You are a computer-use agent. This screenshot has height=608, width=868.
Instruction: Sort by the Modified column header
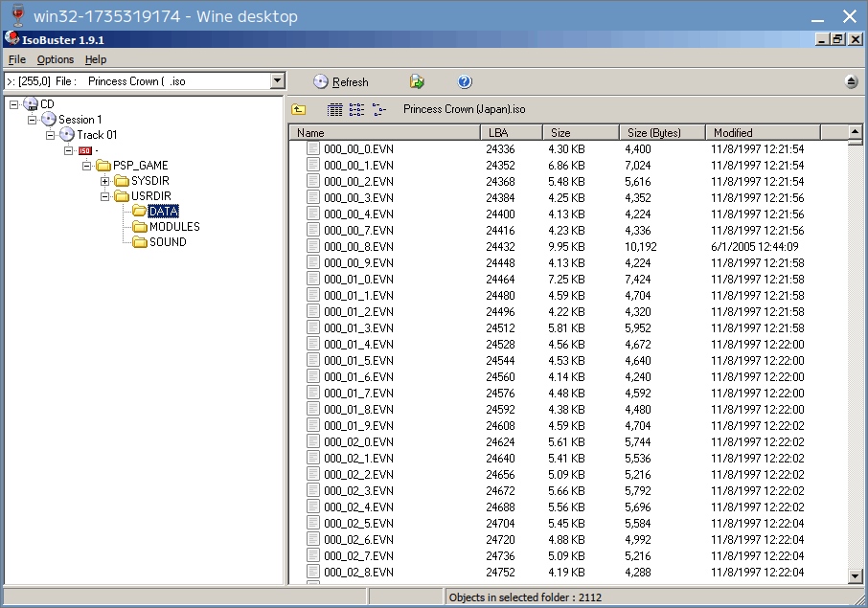(764, 133)
